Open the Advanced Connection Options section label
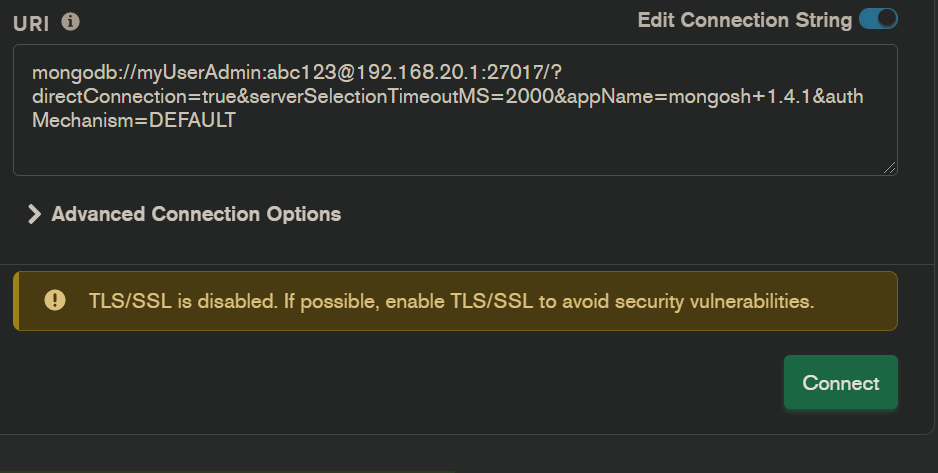This screenshot has height=473, width=938. point(196,214)
